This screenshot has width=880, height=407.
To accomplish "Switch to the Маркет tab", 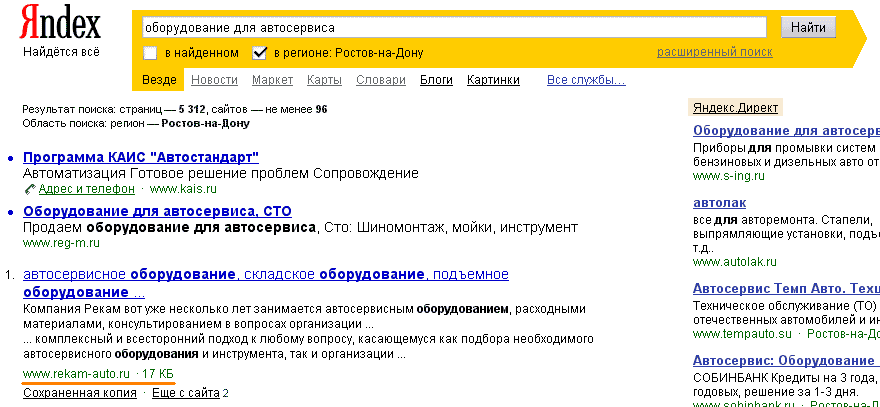I will tap(272, 80).
